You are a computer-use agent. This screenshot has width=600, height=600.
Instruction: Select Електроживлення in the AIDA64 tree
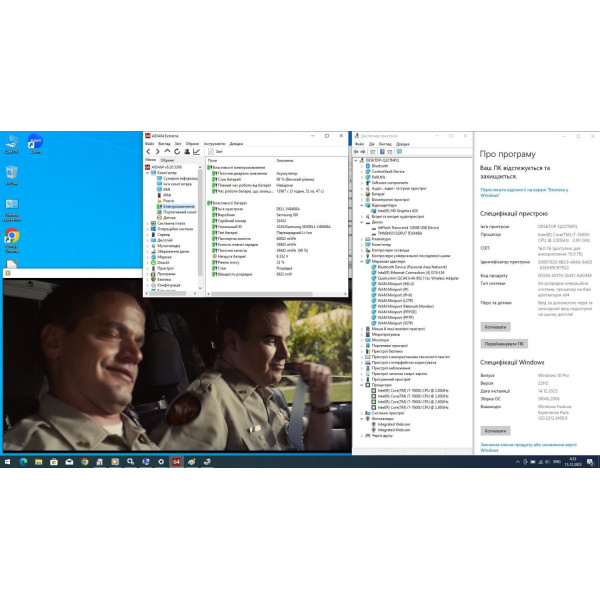(176, 206)
